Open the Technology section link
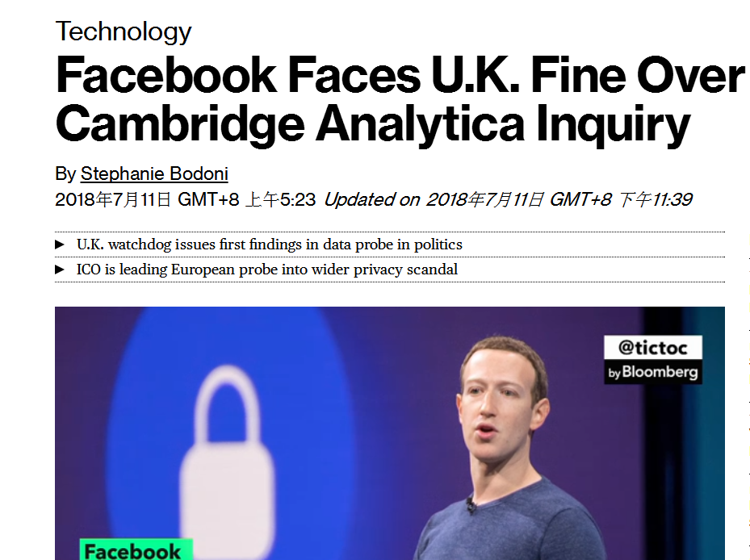The height and width of the screenshot is (560, 750). [124, 31]
